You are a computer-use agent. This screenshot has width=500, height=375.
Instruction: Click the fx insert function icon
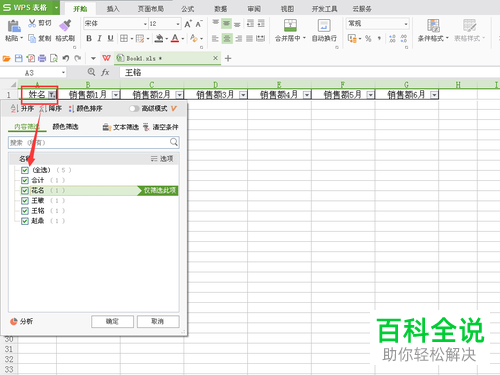[105, 72]
